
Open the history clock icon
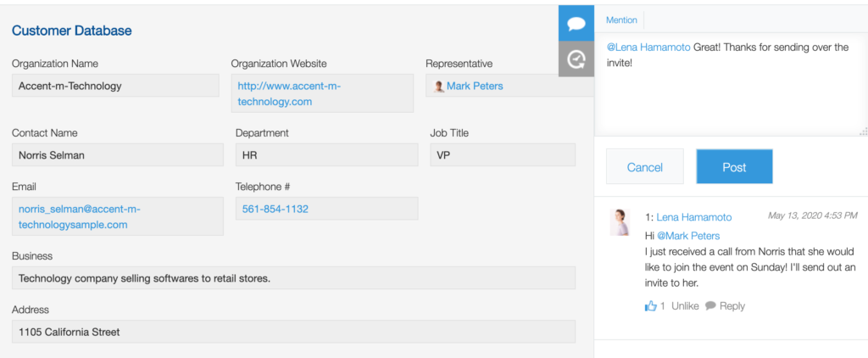click(x=576, y=59)
